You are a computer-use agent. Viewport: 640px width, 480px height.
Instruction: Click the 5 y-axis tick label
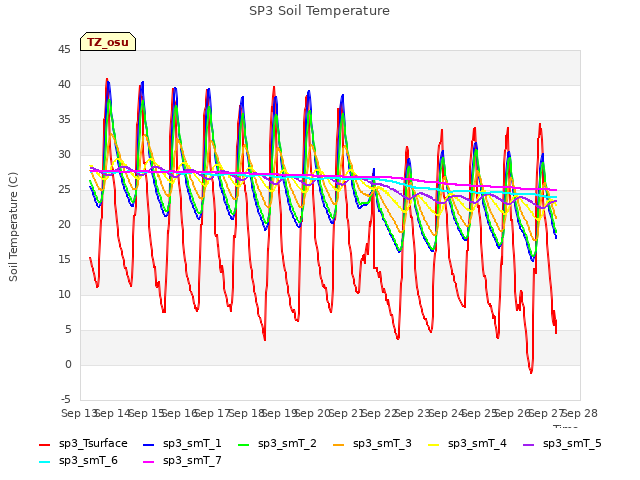point(68,329)
